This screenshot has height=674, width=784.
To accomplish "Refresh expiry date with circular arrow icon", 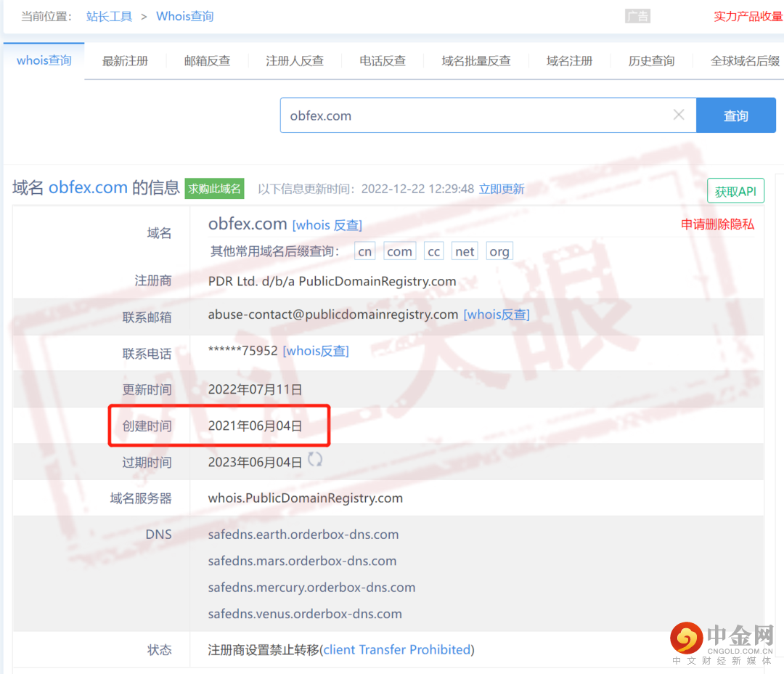I will coord(315,459).
